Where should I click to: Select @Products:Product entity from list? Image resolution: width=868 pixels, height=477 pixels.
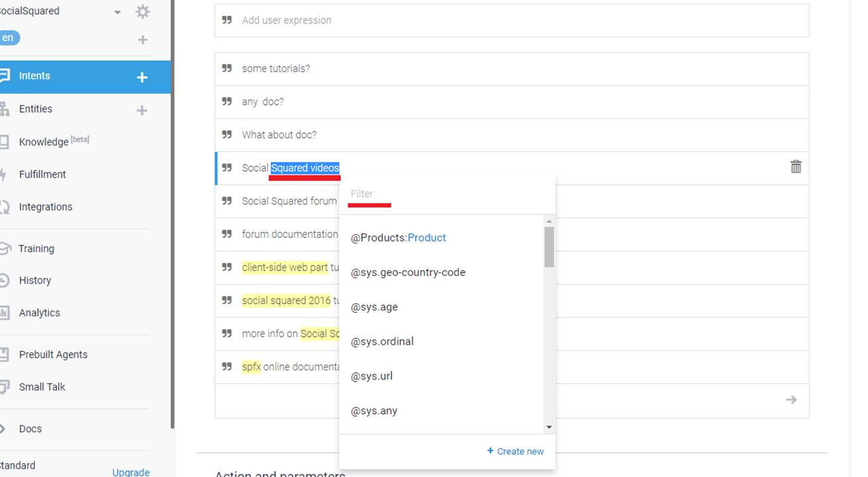coord(398,238)
